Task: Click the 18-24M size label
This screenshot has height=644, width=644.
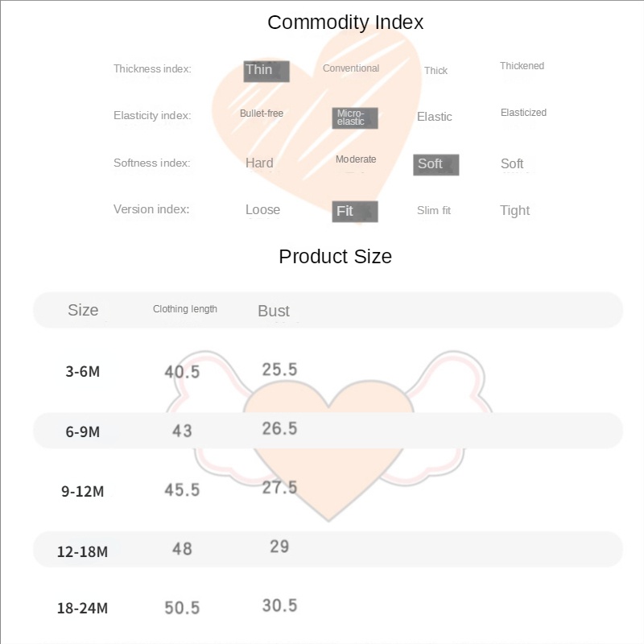Action: pos(82,609)
